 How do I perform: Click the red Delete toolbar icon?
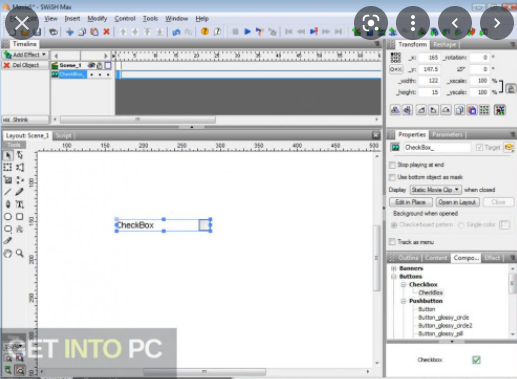click(x=107, y=32)
